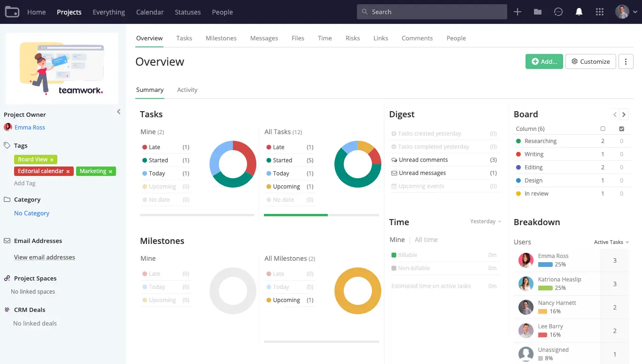Screen dimensions: 642x364
Task: Click the Teamwork logo in top left
Action: pos(12,11)
